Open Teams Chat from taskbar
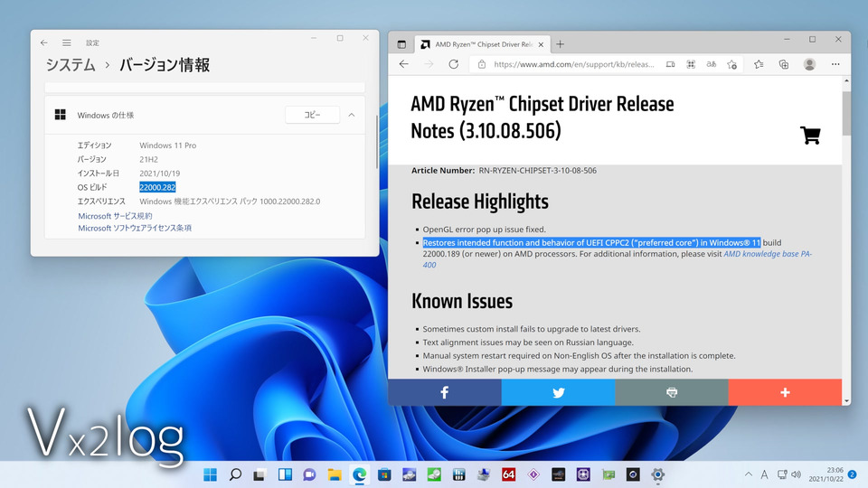 pos(309,474)
